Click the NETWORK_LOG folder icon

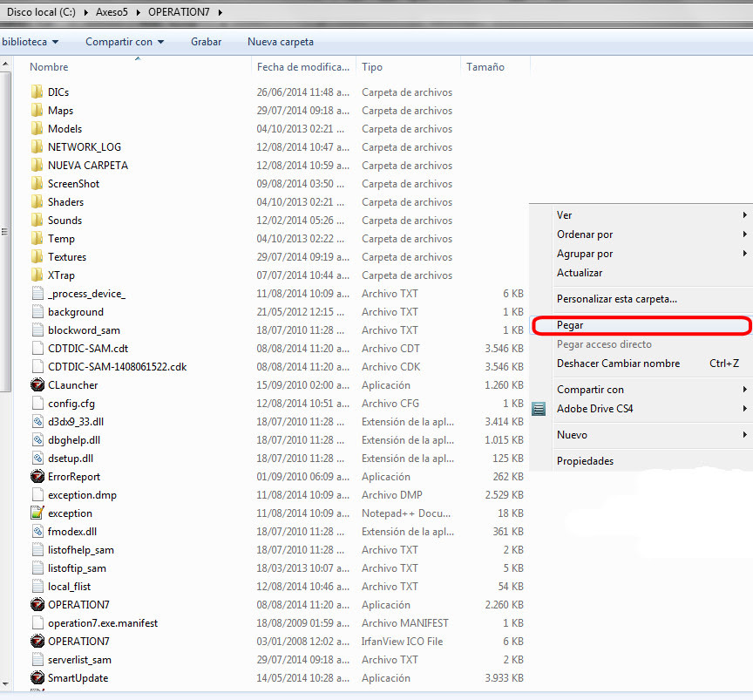(37, 146)
